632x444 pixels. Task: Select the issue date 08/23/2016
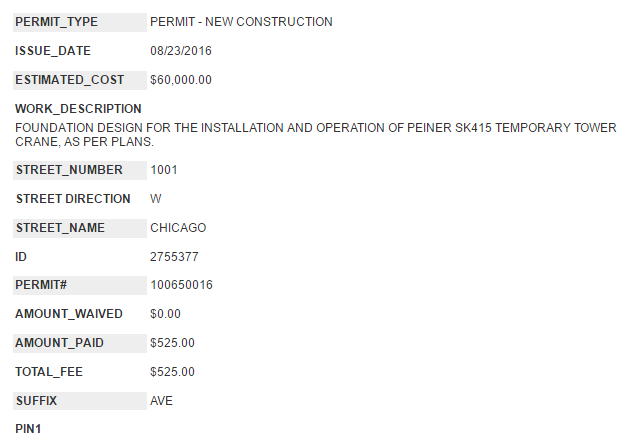pyautogui.click(x=181, y=51)
